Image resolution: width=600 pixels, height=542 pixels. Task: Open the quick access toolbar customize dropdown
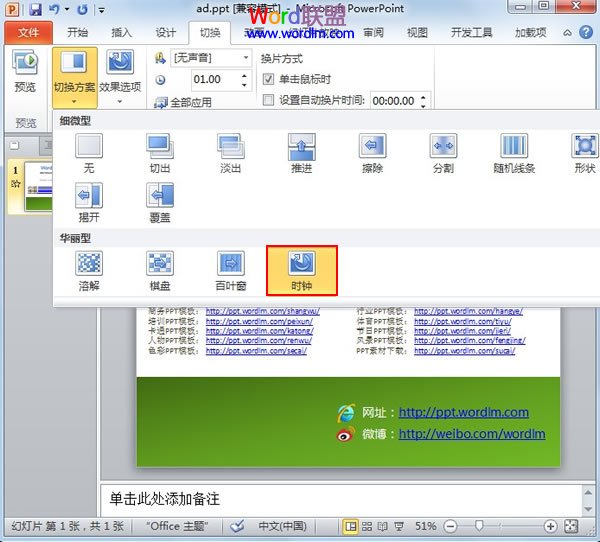101,10
